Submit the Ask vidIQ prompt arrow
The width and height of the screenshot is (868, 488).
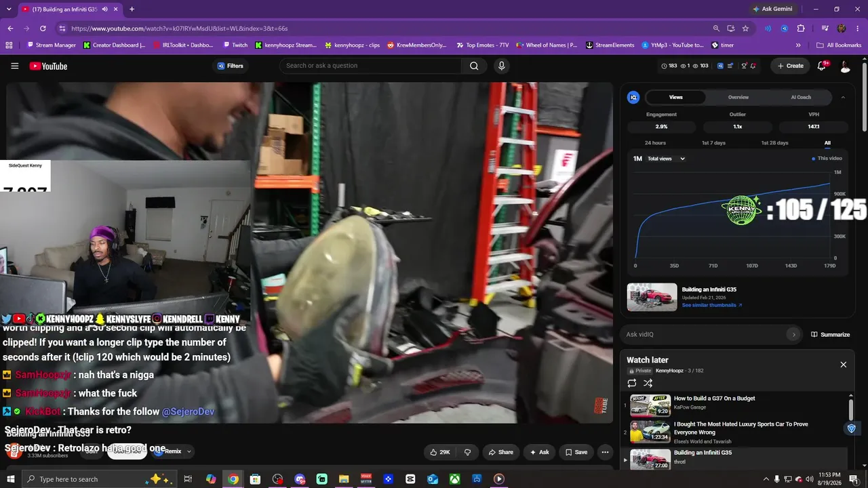click(793, 334)
